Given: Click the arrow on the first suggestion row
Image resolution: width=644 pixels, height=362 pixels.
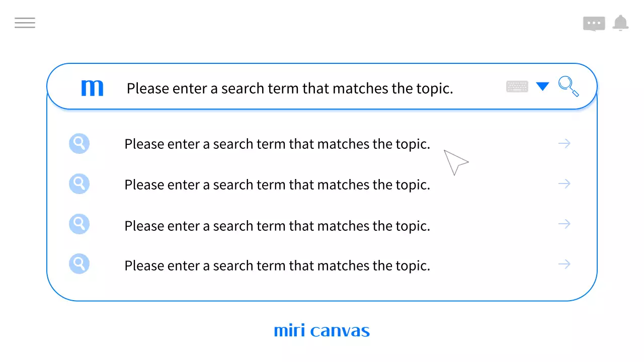Looking at the screenshot, I should (x=564, y=144).
